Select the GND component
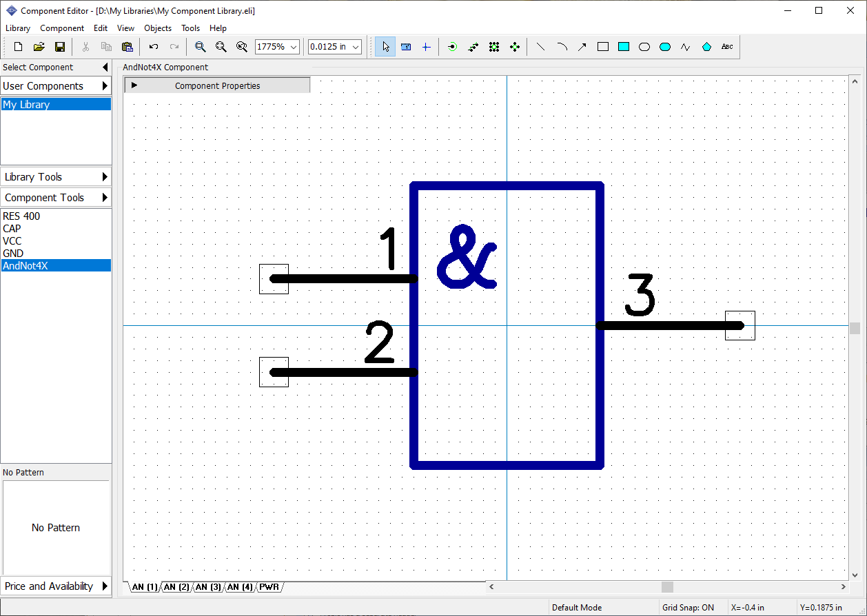The image size is (867, 616). coord(56,253)
